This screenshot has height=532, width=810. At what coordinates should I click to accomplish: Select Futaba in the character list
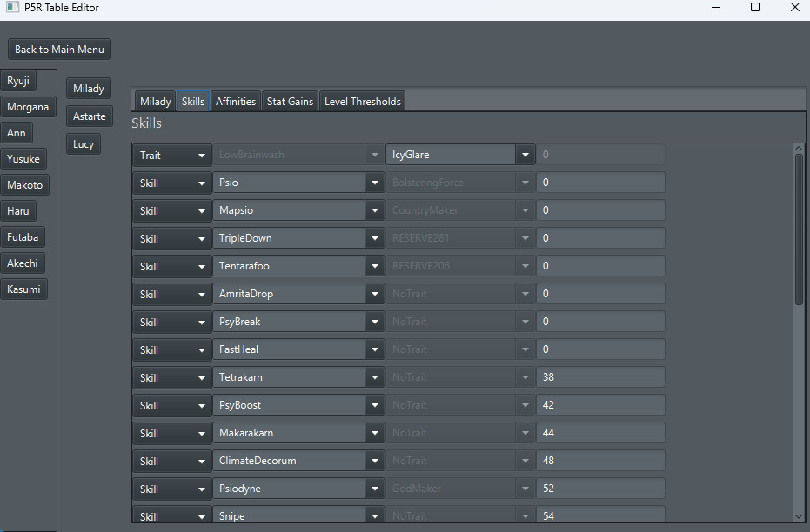click(x=23, y=237)
